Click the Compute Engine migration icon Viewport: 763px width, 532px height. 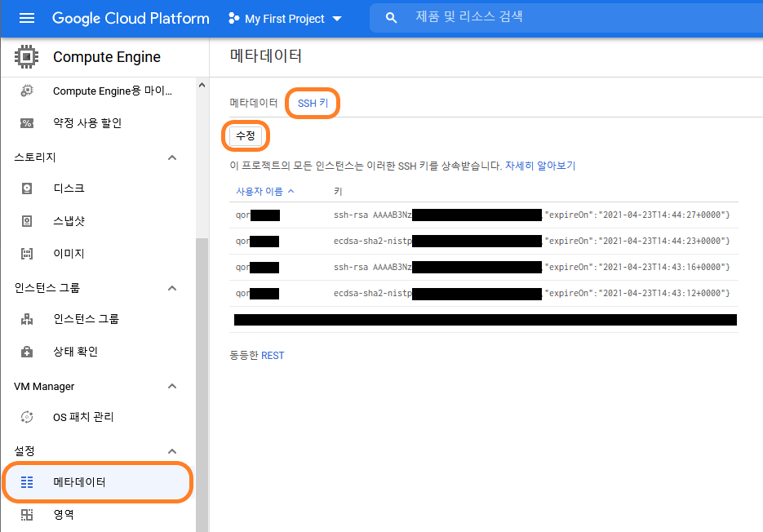coord(27,91)
